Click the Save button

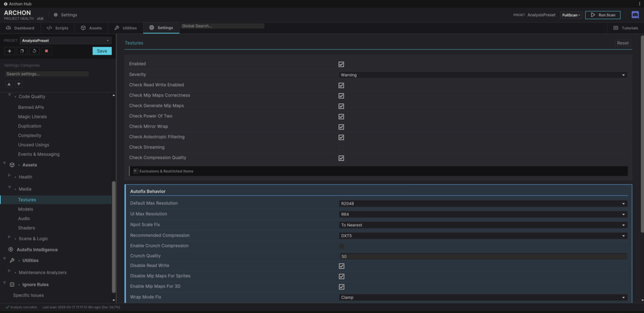coord(102,51)
